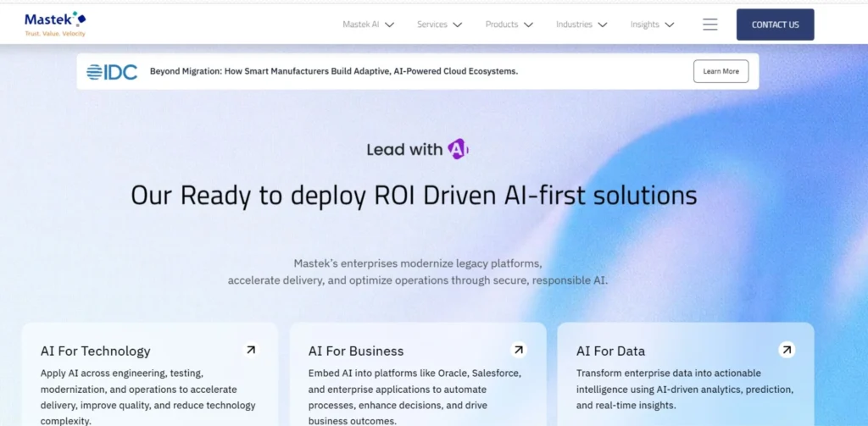Open the Insights menu item
Image resolution: width=868 pixels, height=426 pixels.
pos(644,25)
